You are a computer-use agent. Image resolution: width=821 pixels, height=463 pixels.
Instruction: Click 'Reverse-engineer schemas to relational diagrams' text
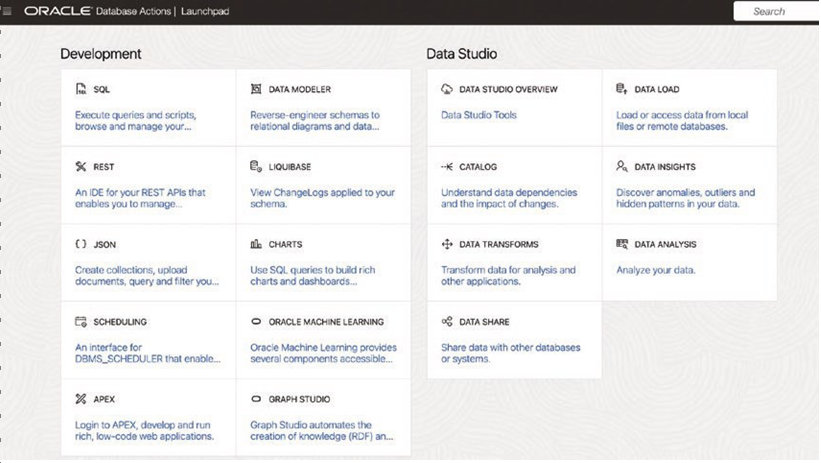[315, 120]
